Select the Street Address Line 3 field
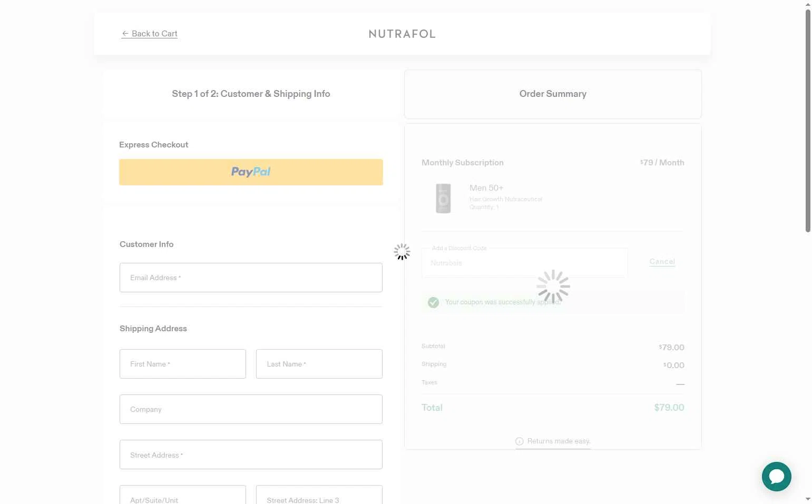This screenshot has height=504, width=812. coord(319,497)
